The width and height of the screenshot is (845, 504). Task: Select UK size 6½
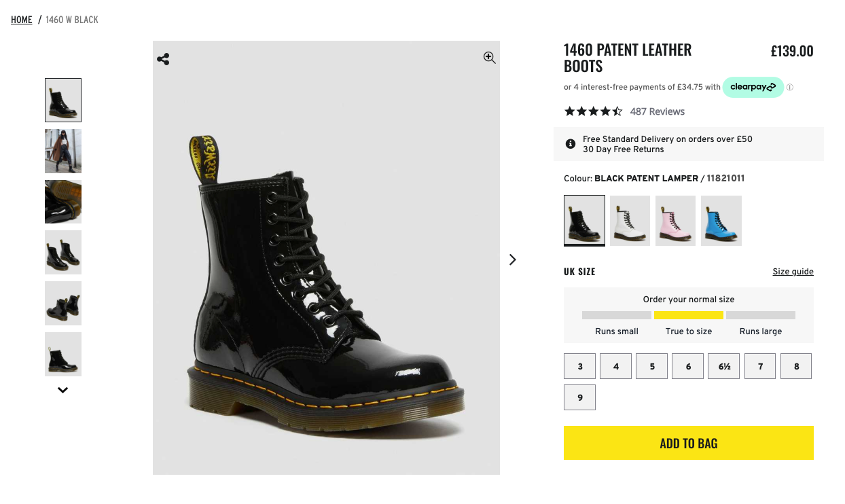724,366
